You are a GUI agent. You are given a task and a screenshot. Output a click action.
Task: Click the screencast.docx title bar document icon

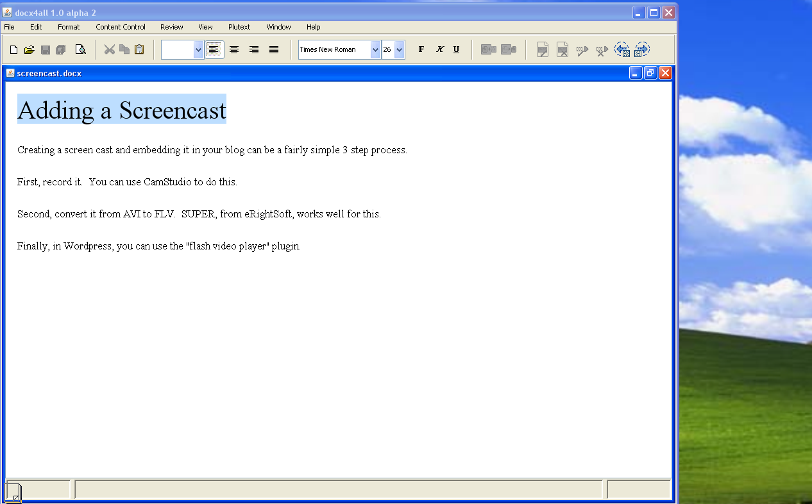[x=10, y=73]
